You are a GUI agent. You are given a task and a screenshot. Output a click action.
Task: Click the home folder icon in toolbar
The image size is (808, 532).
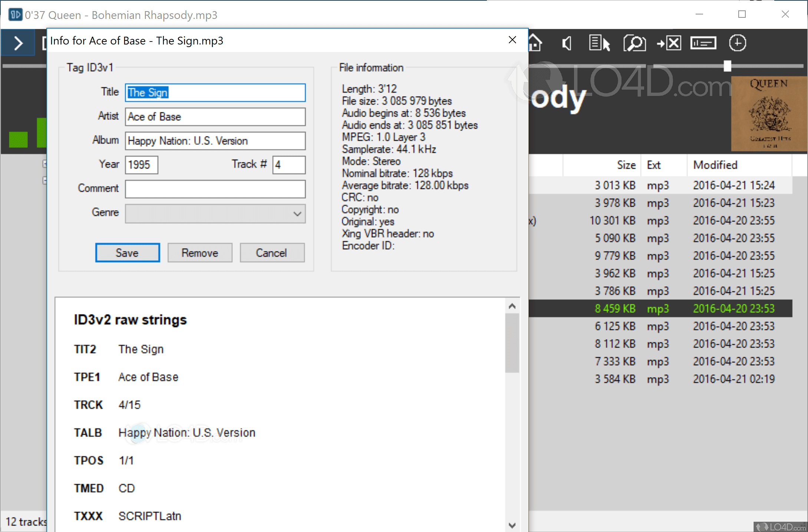(x=535, y=43)
